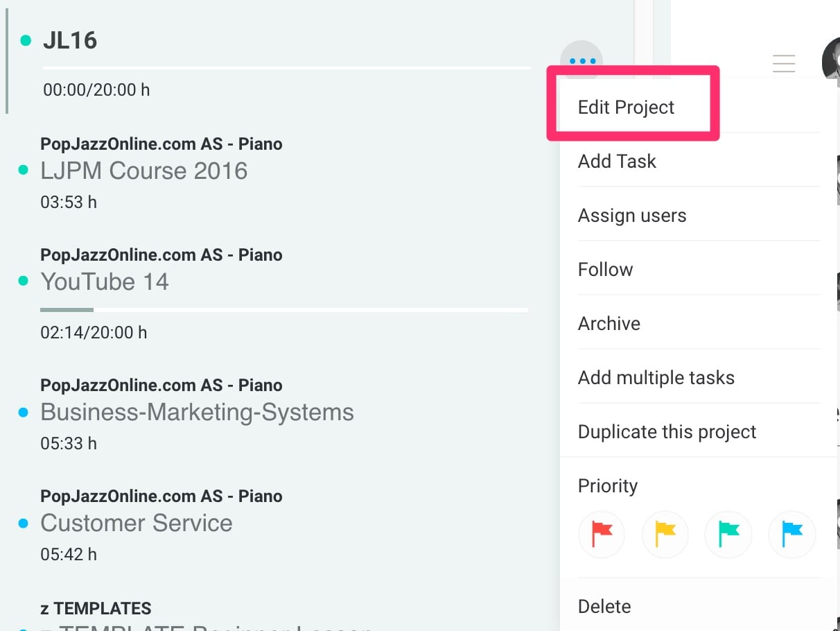Click the blue dot beside Customer Service
This screenshot has width=840, height=631.
click(x=23, y=523)
